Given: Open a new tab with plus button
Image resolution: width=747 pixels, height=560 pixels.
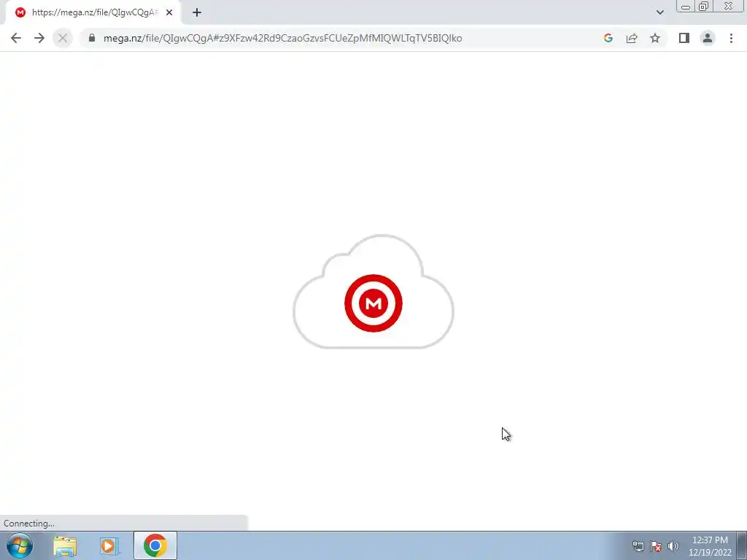Looking at the screenshot, I should coord(197,12).
